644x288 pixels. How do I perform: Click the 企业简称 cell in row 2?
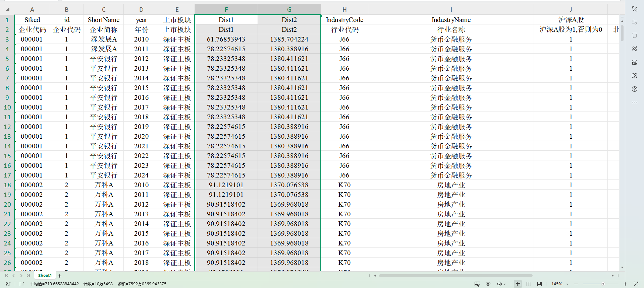point(104,29)
